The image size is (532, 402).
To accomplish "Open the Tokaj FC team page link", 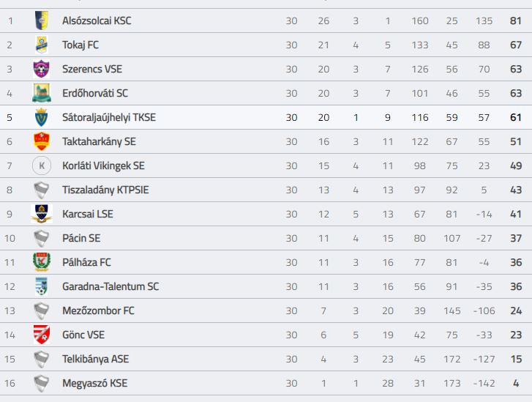I will tap(80, 45).
